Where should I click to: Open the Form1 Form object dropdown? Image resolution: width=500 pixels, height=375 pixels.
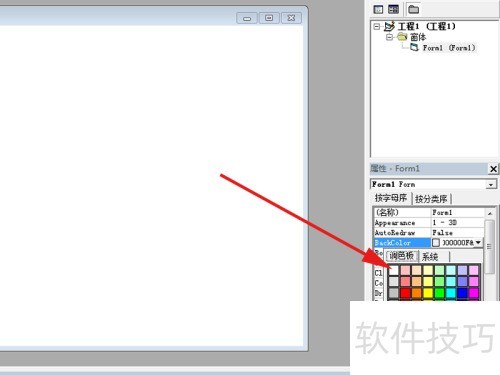[491, 184]
